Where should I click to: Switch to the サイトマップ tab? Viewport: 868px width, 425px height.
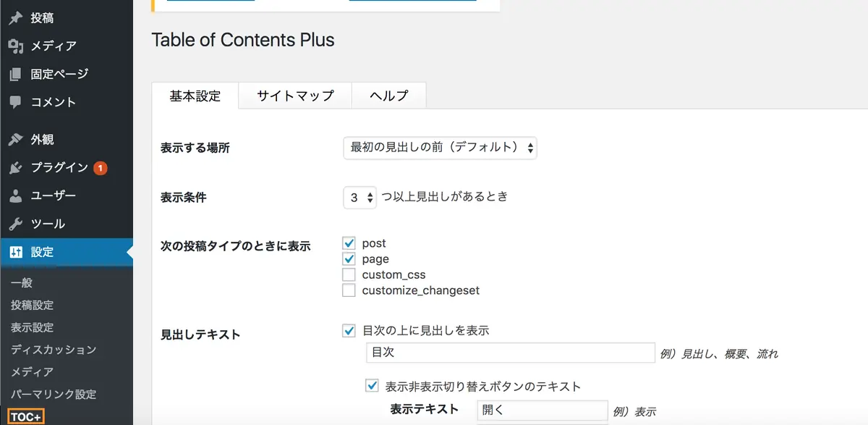295,96
